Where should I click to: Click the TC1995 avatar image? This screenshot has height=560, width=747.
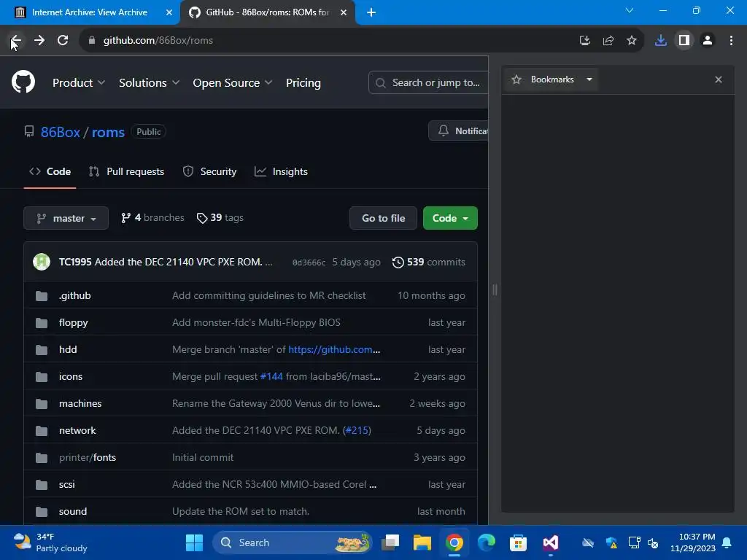(x=42, y=262)
